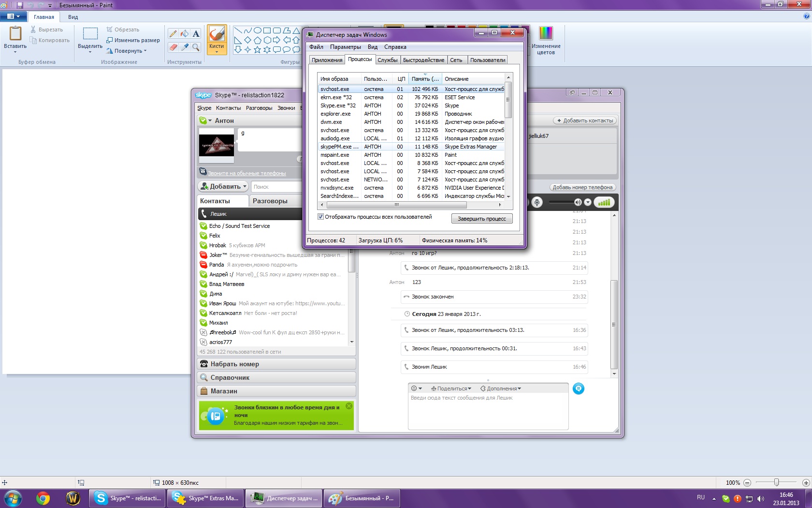Select the ekrn.exe *32 process row
The image size is (812, 508).
pos(411,97)
